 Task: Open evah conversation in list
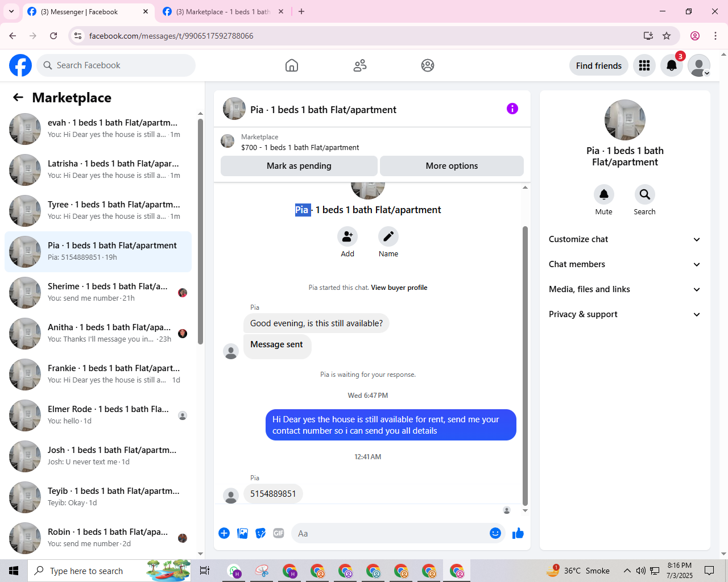pos(98,129)
